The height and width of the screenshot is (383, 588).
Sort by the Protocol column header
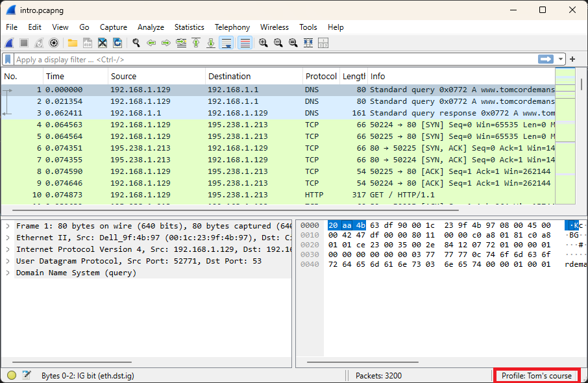(321, 76)
